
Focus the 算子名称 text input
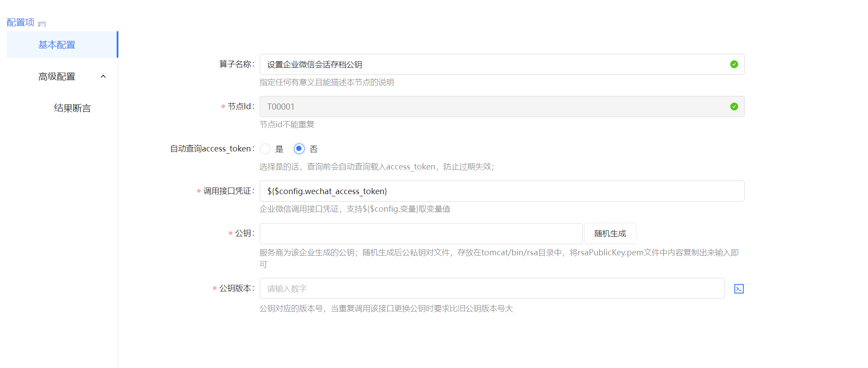coord(493,64)
